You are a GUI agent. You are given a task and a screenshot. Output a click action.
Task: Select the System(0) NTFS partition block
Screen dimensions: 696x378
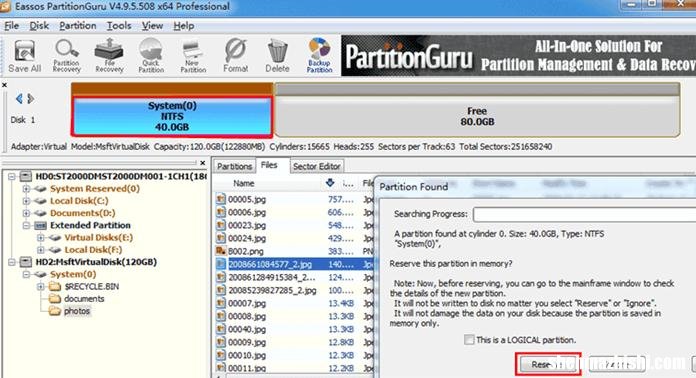click(x=172, y=116)
